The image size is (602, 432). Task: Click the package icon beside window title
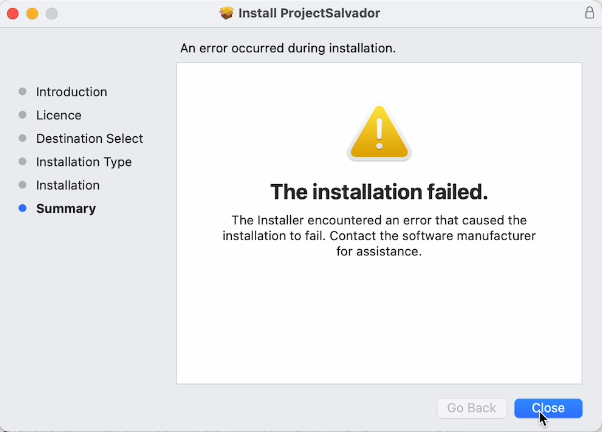pos(226,13)
